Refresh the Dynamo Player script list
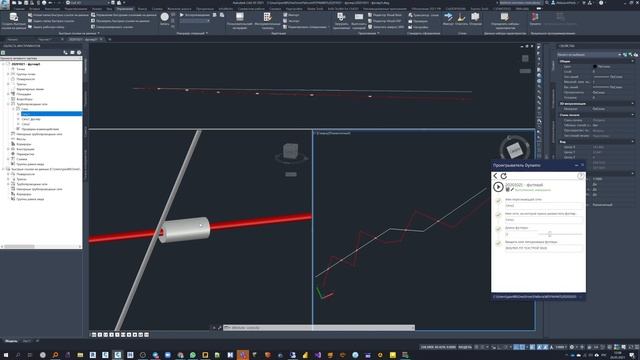 [x=504, y=176]
